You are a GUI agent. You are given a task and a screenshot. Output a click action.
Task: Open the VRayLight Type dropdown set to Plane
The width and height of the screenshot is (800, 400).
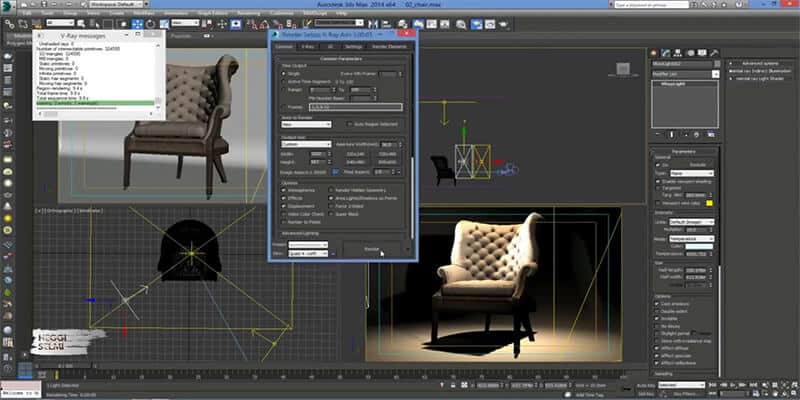coord(694,173)
